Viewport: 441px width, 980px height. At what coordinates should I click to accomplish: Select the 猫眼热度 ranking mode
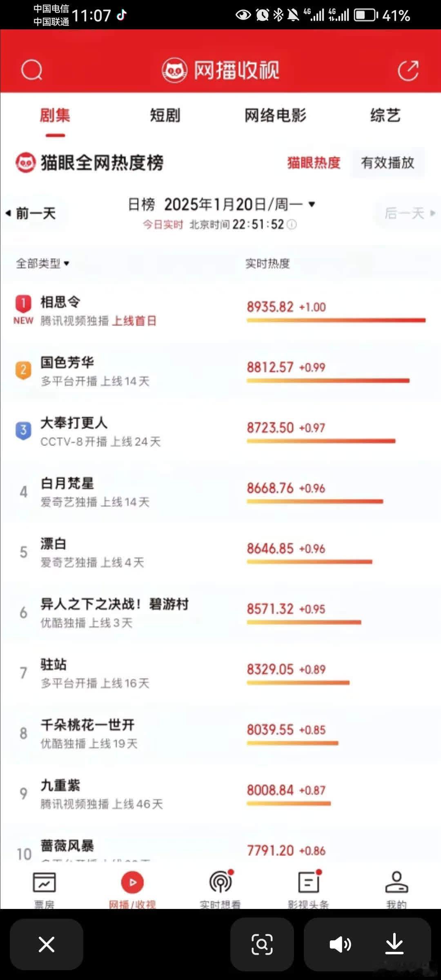tap(314, 163)
